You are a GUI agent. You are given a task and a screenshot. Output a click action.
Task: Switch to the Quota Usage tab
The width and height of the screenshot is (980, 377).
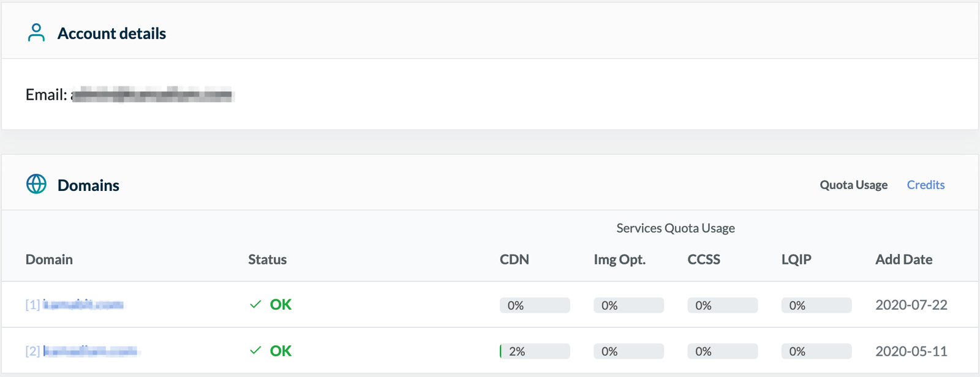[853, 185]
